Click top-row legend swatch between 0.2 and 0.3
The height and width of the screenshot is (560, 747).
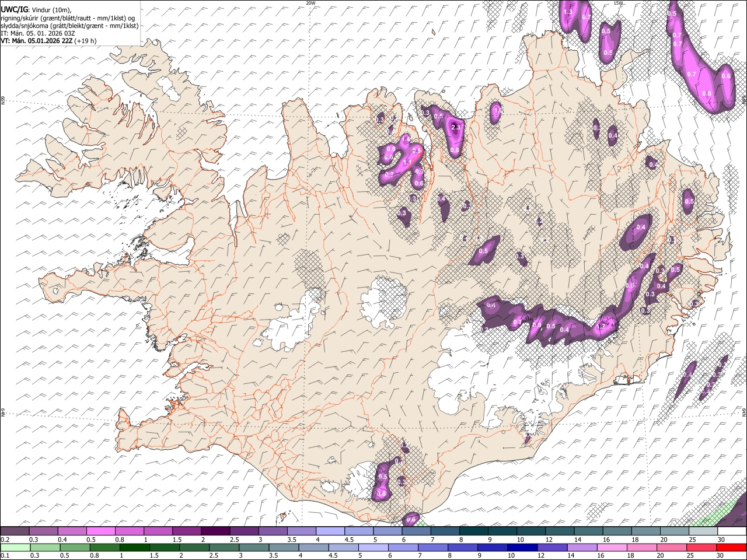(15, 531)
